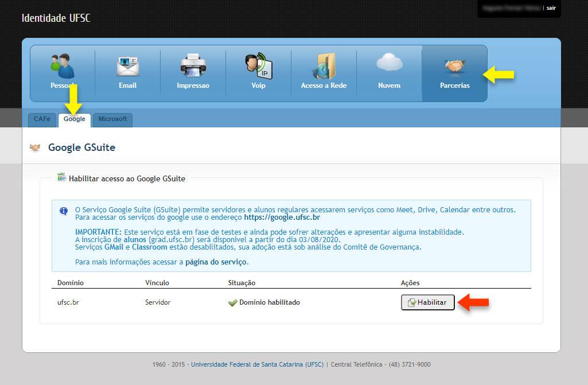Select the Google tab
The height and width of the screenshot is (385, 588).
point(74,120)
